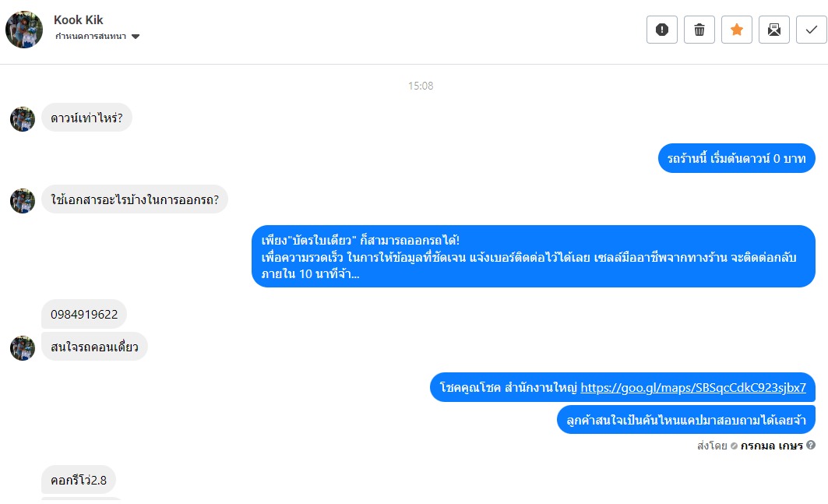
Task: Select the รถร้านนี้ เริ่มต้นดาวน์ 0 บาท reply
Action: [x=737, y=158]
